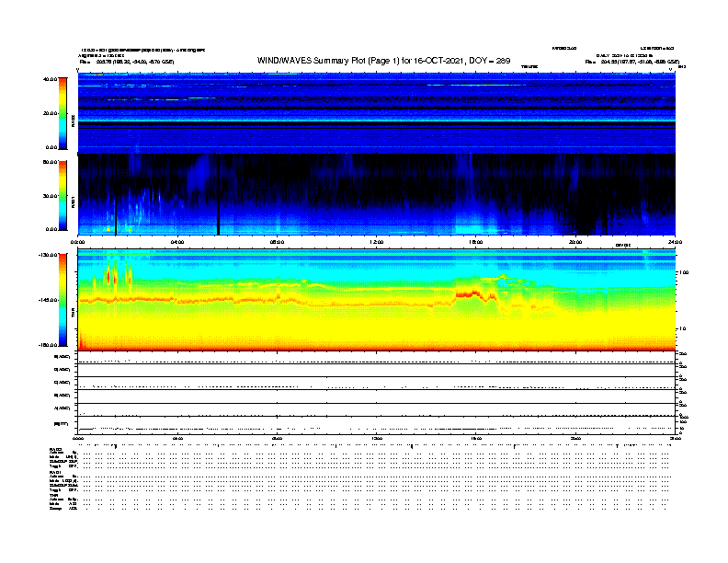
Task: Click the RAD1 spectrogram panel
Action: 377,195
